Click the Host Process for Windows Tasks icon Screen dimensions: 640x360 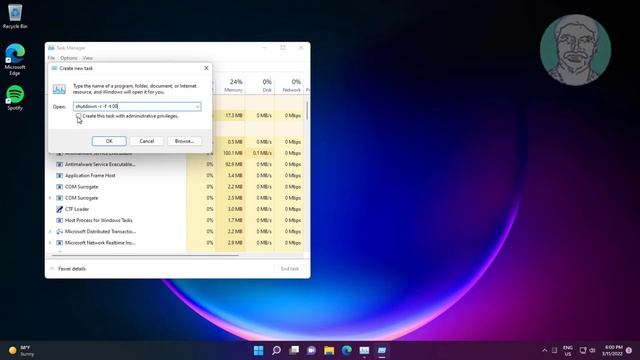point(59,220)
